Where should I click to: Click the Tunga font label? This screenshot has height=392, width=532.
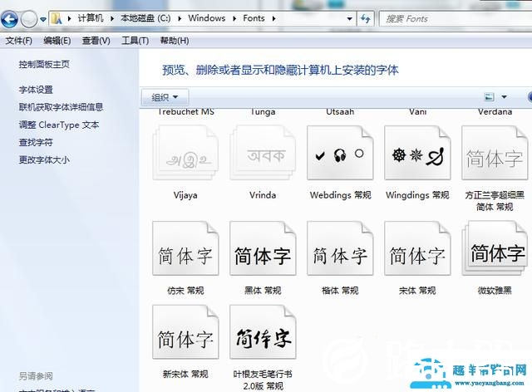263,111
